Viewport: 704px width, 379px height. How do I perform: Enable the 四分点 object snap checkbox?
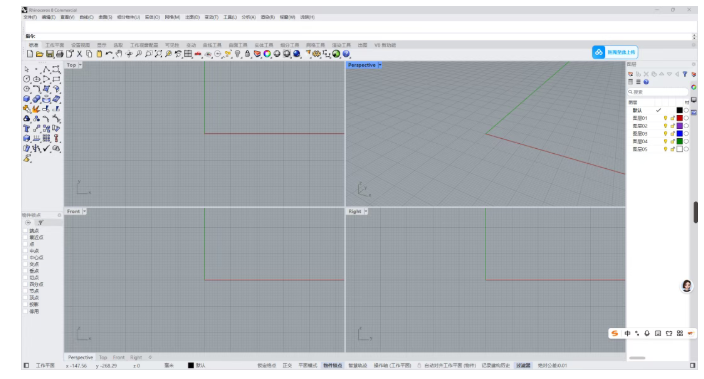coord(26,284)
